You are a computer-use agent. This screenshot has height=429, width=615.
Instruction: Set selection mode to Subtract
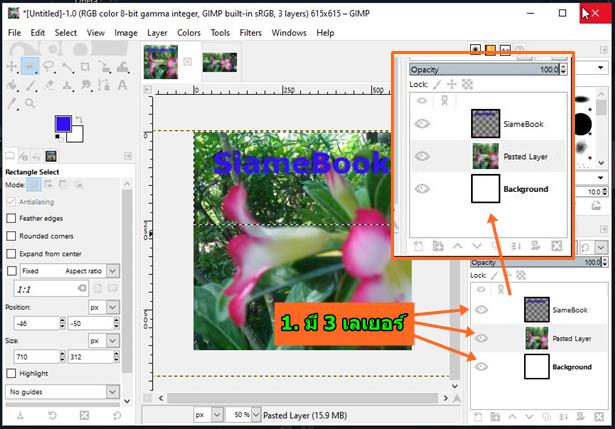pyautogui.click(x=64, y=184)
